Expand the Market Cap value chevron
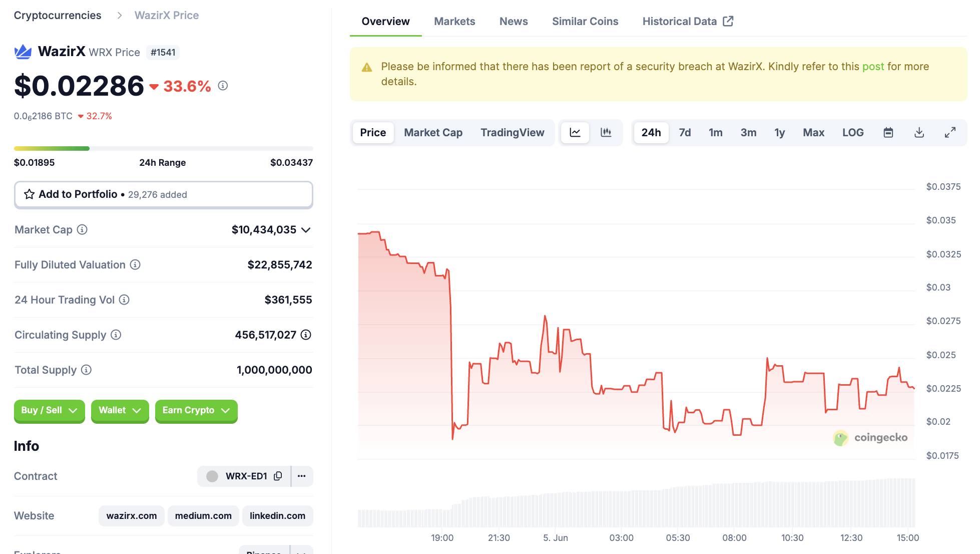 click(306, 230)
